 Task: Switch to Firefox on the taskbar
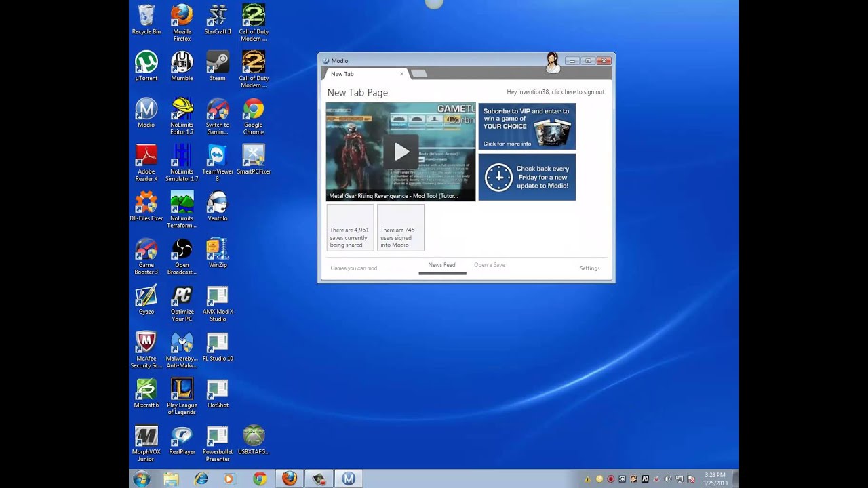click(290, 479)
